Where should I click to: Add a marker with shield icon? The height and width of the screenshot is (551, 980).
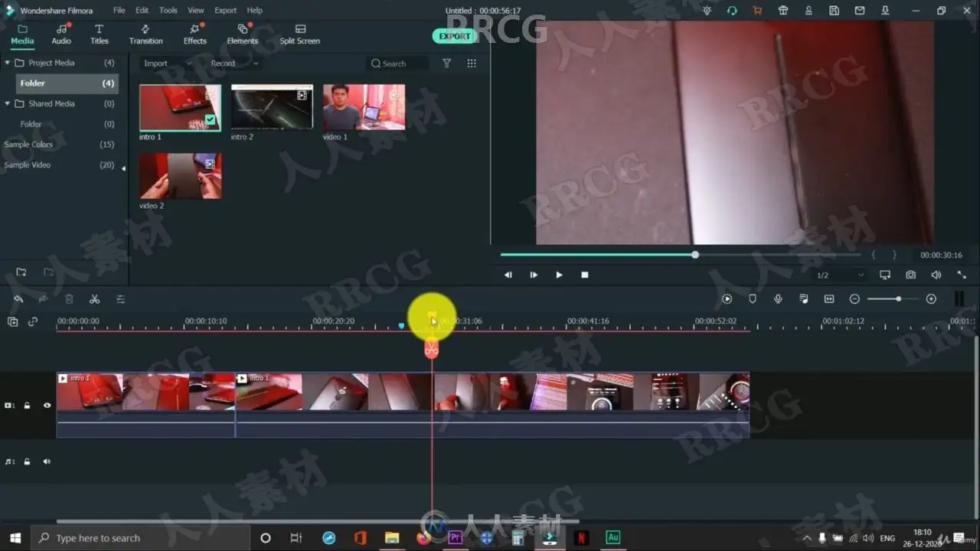tap(753, 299)
